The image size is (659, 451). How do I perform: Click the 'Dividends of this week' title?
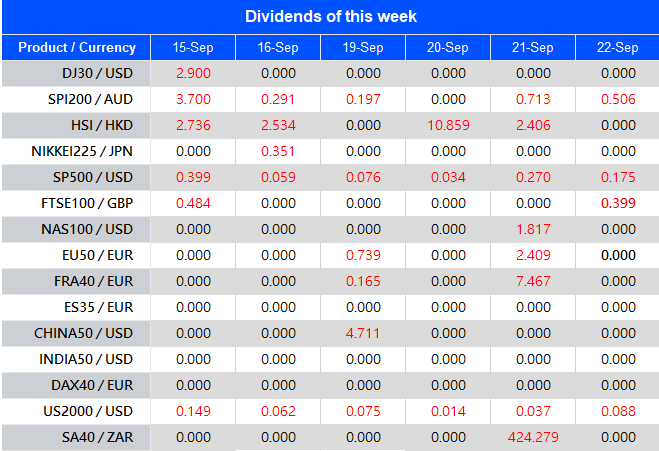[x=331, y=16]
